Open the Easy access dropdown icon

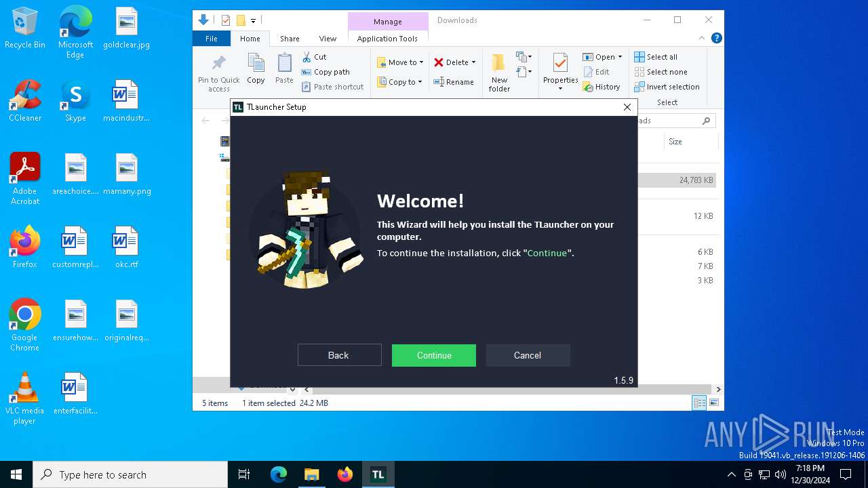click(x=524, y=71)
